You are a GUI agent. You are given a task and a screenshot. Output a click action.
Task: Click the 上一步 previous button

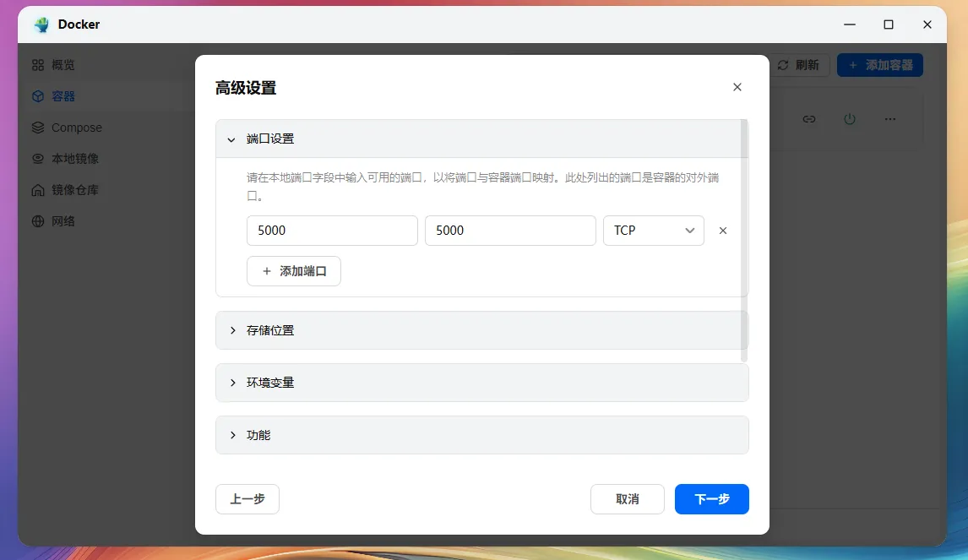(x=247, y=499)
